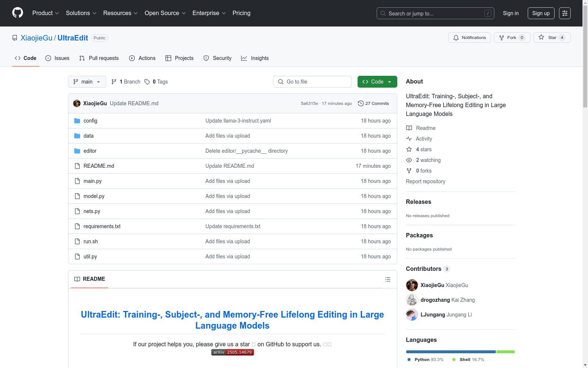Select the Code repository tab
The image size is (588, 368).
25,58
